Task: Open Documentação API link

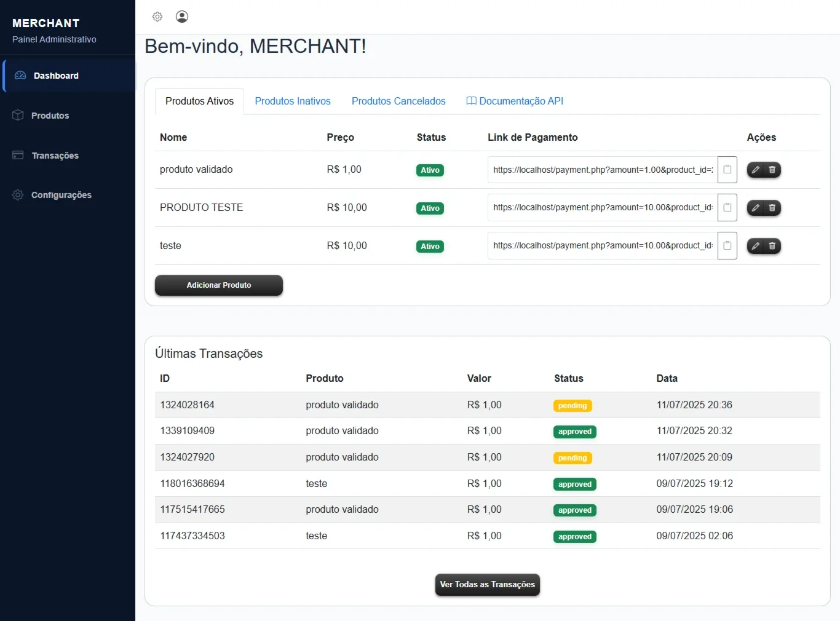Action: (x=515, y=101)
